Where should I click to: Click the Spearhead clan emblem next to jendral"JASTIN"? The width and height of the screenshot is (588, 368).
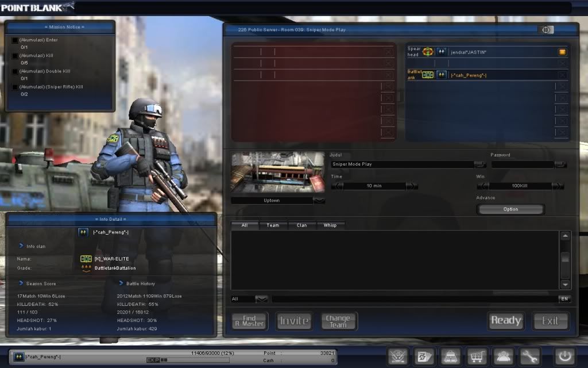[428, 52]
